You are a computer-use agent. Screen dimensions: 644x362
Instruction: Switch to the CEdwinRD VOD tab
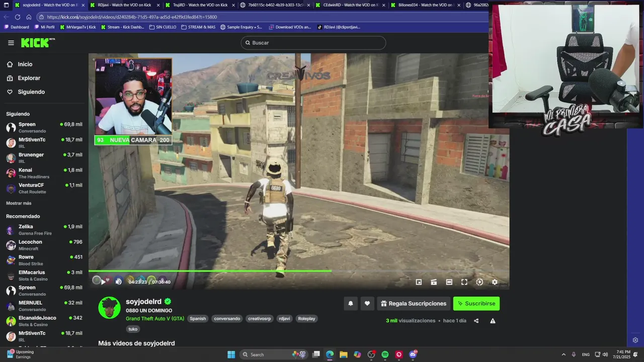[x=351, y=5]
